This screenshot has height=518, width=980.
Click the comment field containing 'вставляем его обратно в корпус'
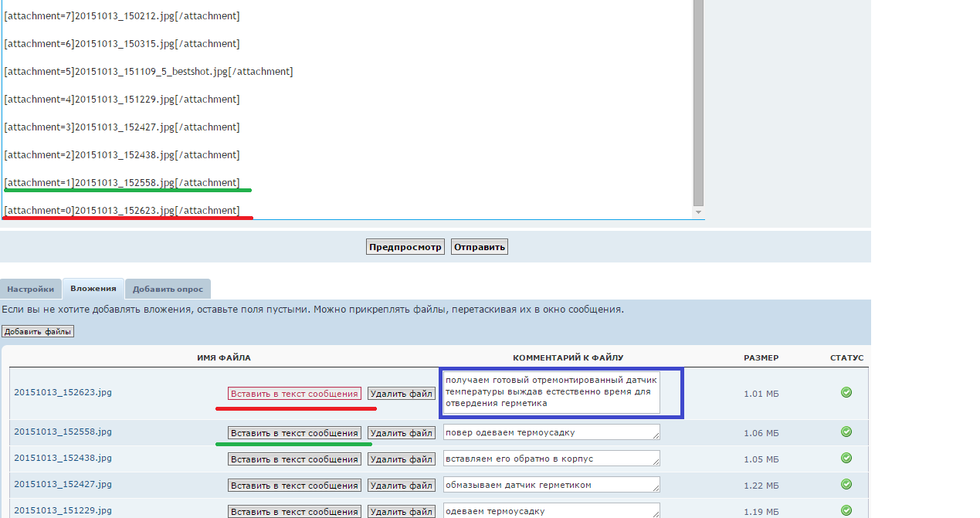point(551,459)
